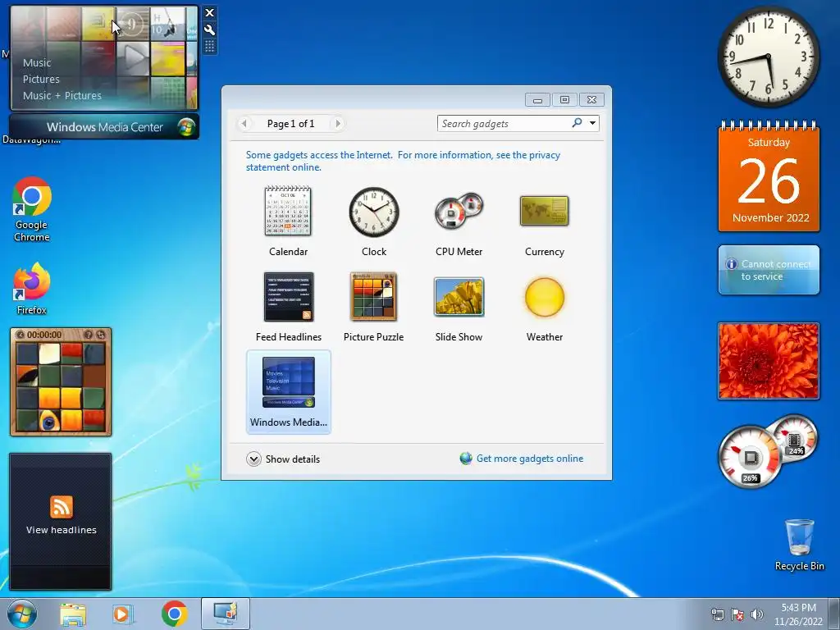Grab the Media Center gadget drag handle
This screenshot has width=840, height=630.
tap(210, 47)
